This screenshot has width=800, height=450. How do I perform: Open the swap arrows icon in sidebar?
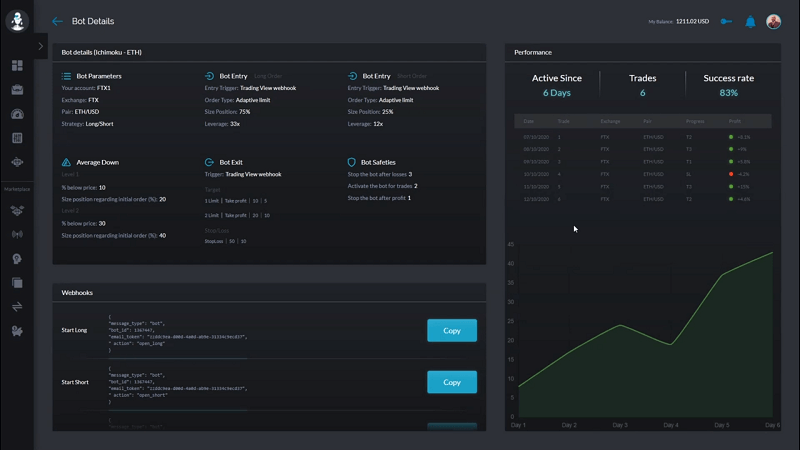(x=17, y=307)
